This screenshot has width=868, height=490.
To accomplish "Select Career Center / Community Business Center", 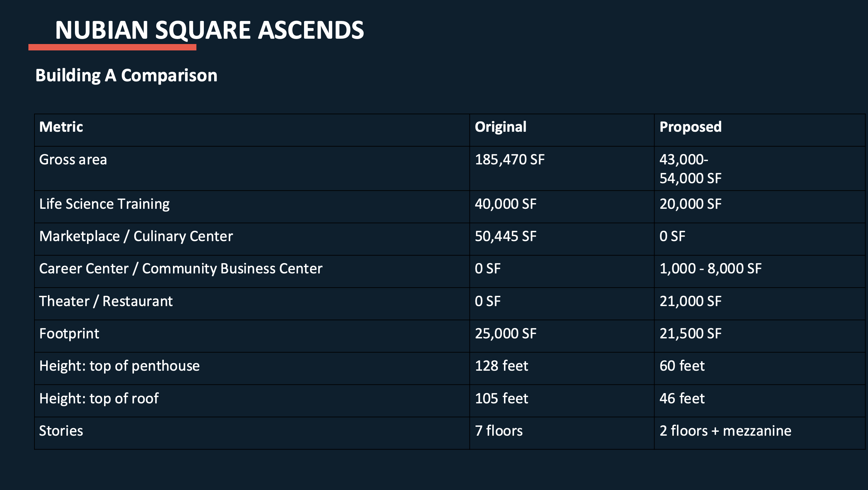I will 181,269.
